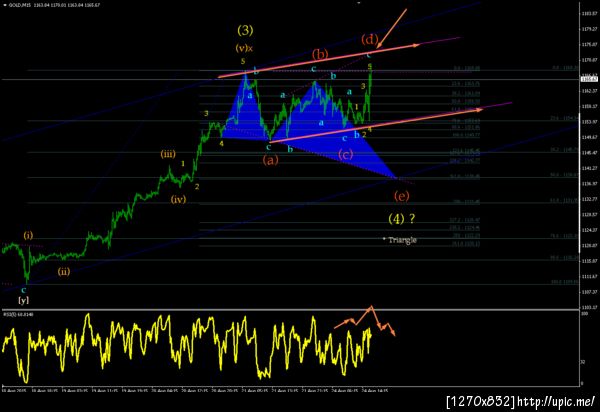Viewport: 600px width, 412px height.
Task: Select the red (a) wave label
Action: [x=271, y=160]
